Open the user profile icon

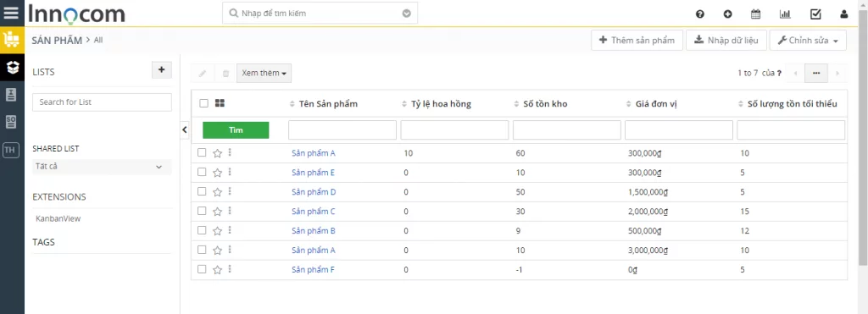(843, 14)
